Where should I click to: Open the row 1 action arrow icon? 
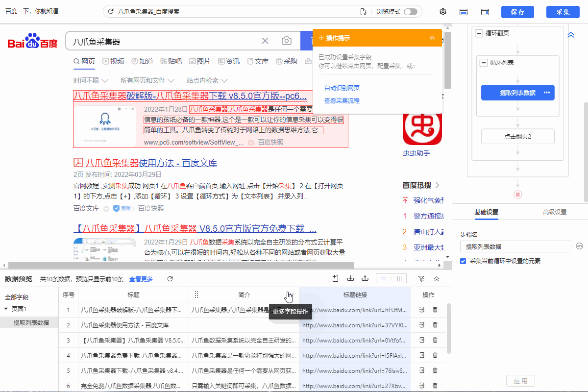(x=421, y=310)
